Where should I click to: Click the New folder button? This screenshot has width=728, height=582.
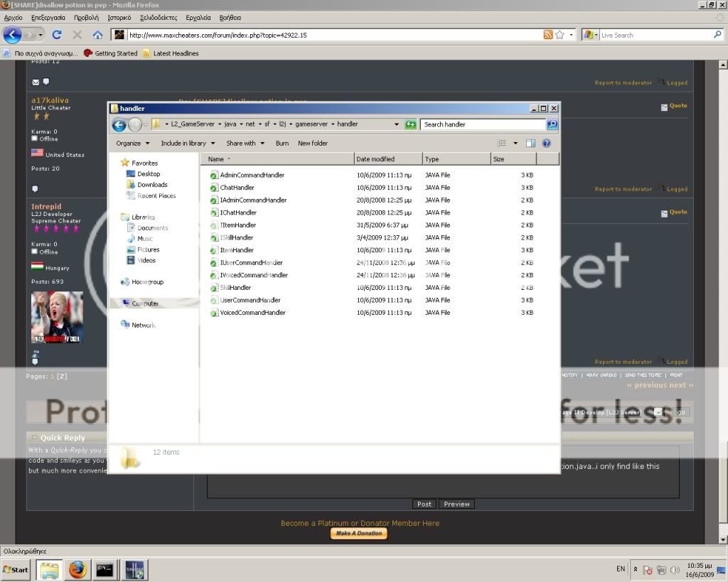pos(313,144)
